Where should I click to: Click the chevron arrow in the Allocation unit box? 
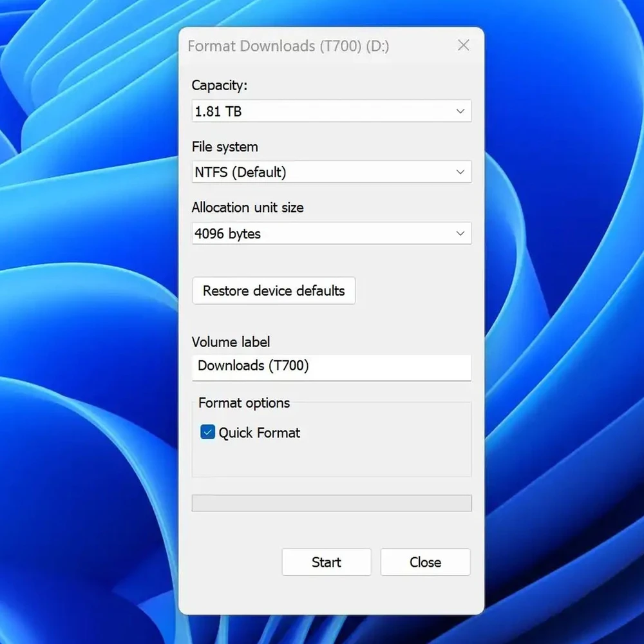(x=460, y=233)
